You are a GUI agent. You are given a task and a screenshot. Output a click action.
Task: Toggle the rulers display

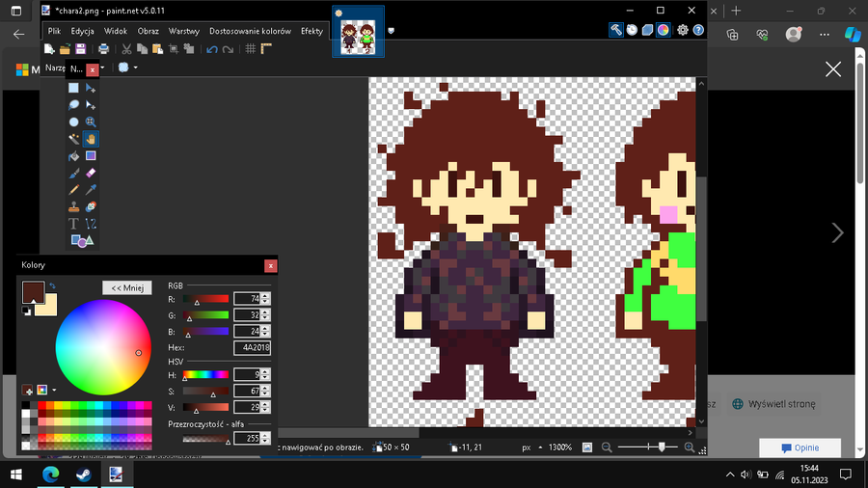point(266,49)
